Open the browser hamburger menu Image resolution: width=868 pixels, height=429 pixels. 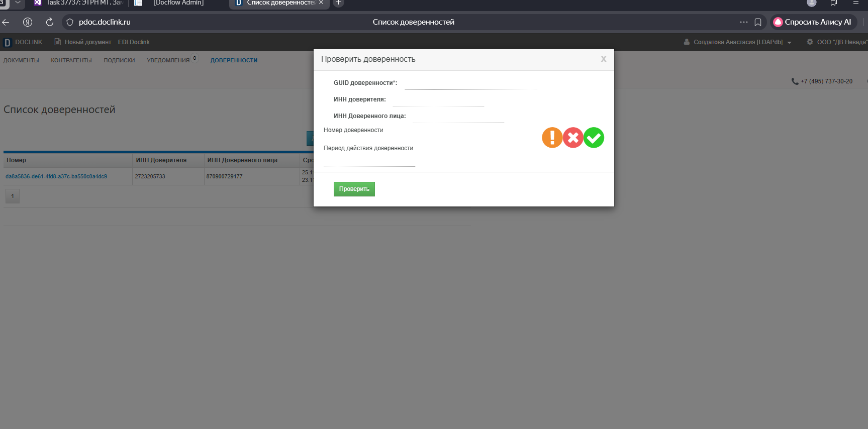(856, 3)
